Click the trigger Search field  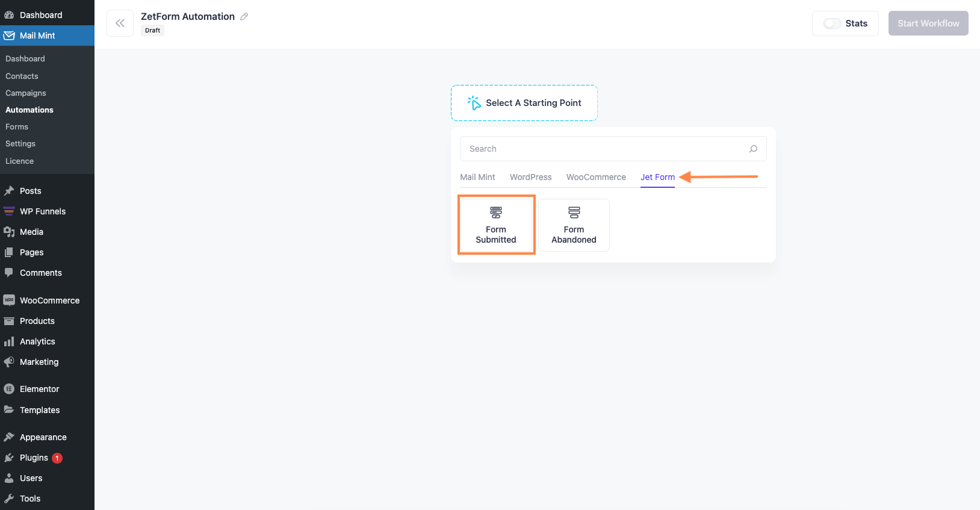point(613,149)
